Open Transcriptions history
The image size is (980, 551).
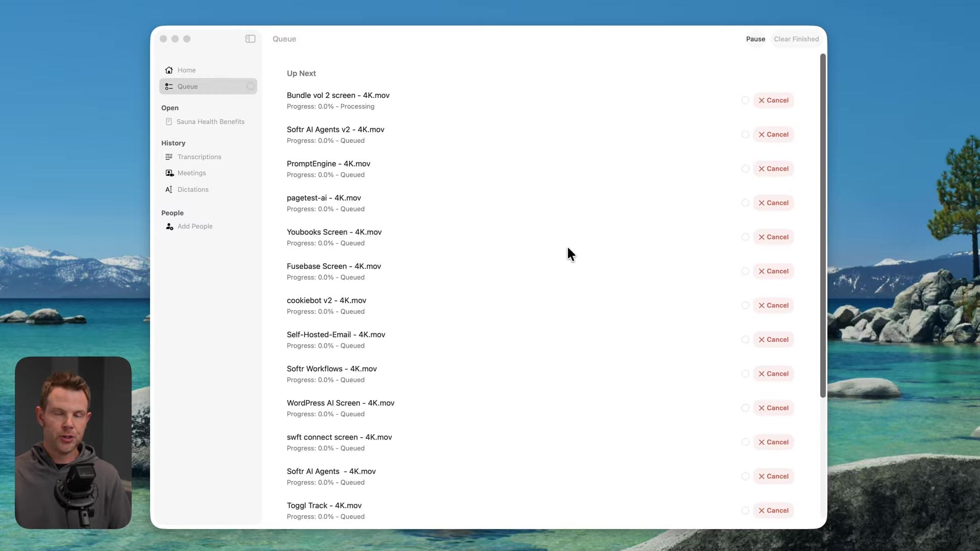point(208,157)
